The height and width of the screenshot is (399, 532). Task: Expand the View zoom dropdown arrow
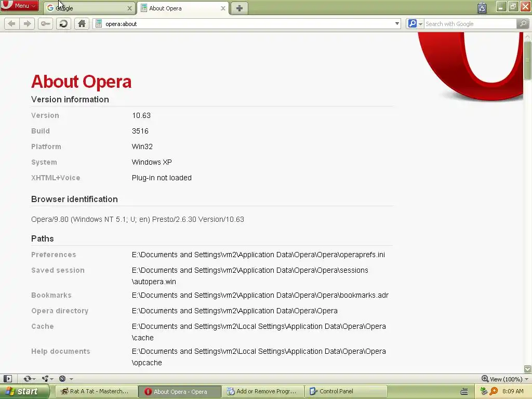(x=527, y=379)
